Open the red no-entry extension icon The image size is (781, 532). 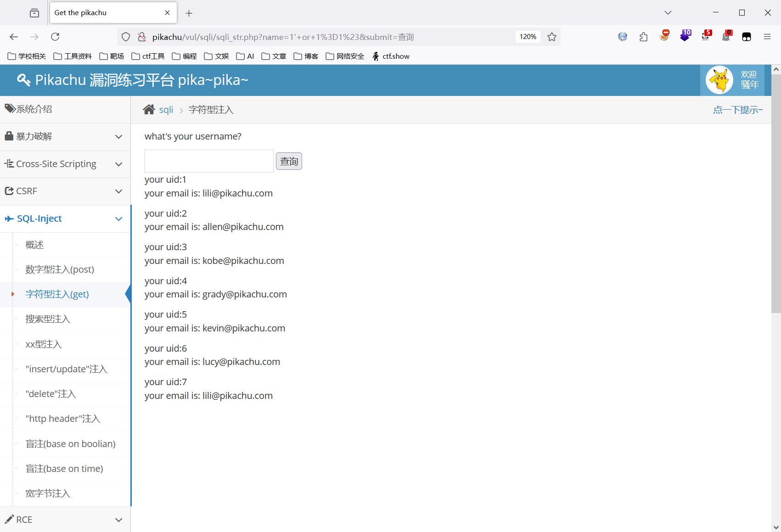[664, 36]
